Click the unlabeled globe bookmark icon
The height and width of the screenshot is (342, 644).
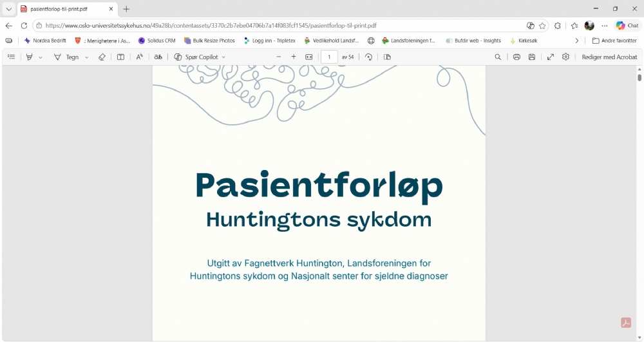pyautogui.click(x=371, y=41)
